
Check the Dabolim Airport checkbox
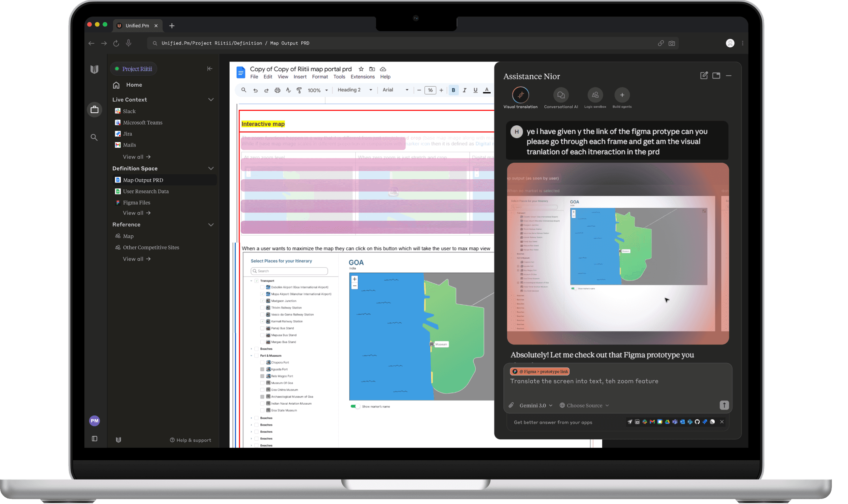(262, 287)
